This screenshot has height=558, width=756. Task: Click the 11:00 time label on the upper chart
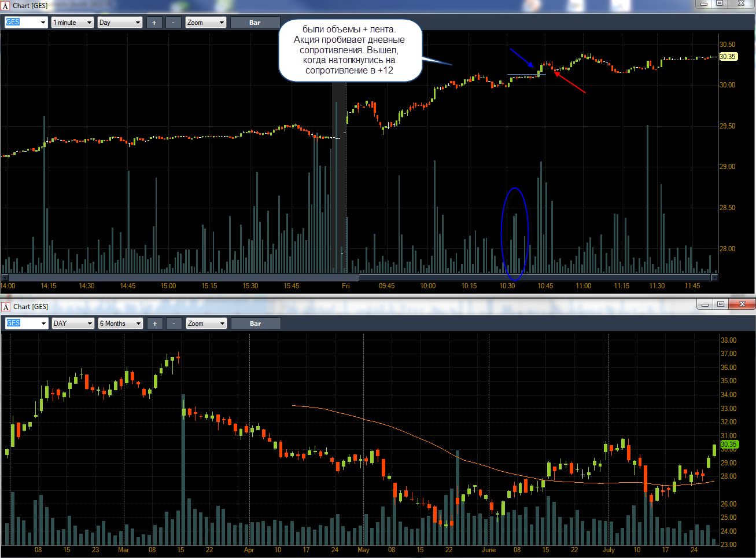click(x=584, y=286)
